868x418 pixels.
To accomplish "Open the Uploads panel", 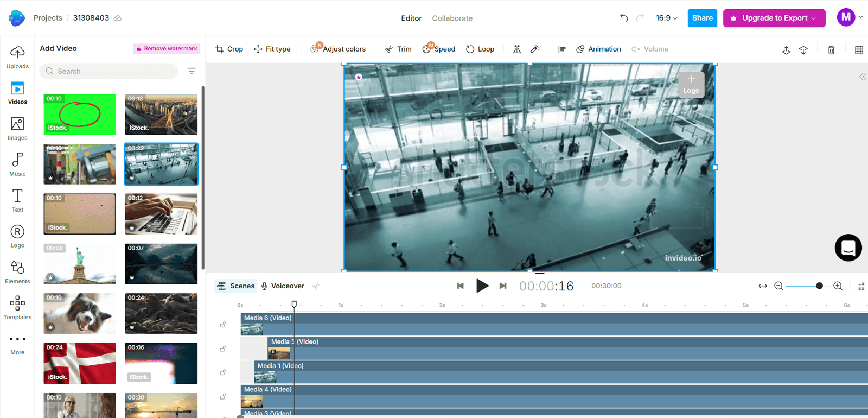I will point(17,58).
